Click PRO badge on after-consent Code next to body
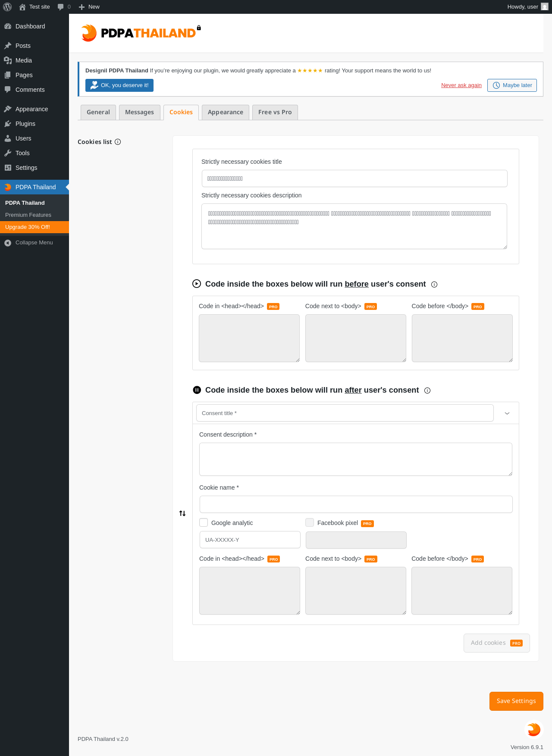The width and height of the screenshot is (552, 756). pyautogui.click(x=371, y=559)
